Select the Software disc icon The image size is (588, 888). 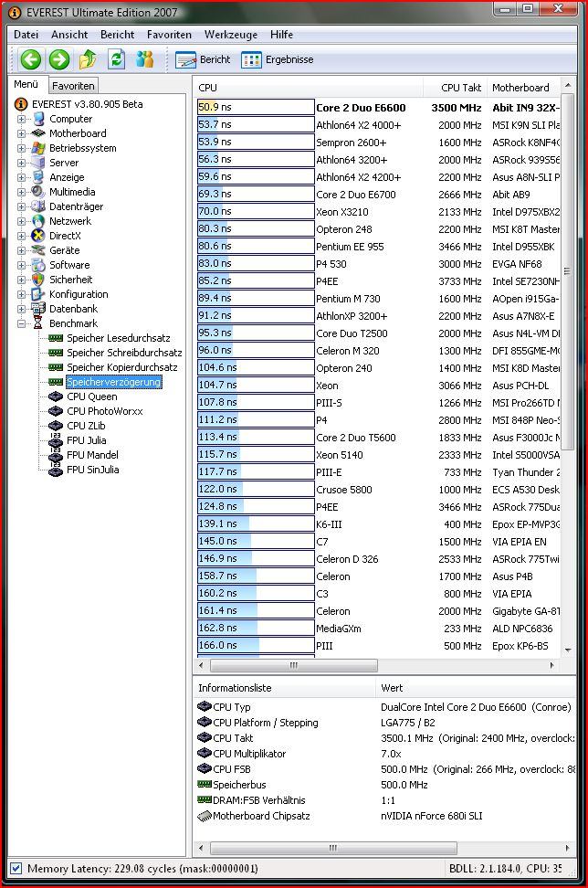[x=38, y=265]
